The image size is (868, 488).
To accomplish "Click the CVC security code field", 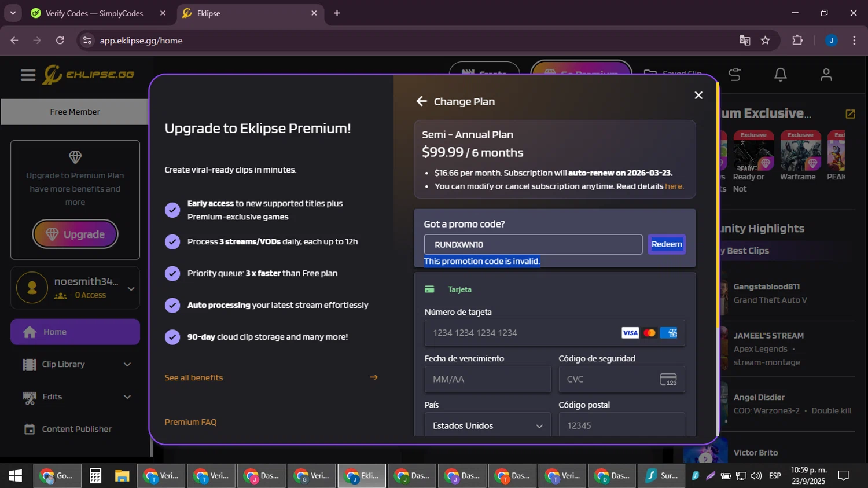I will click(621, 379).
